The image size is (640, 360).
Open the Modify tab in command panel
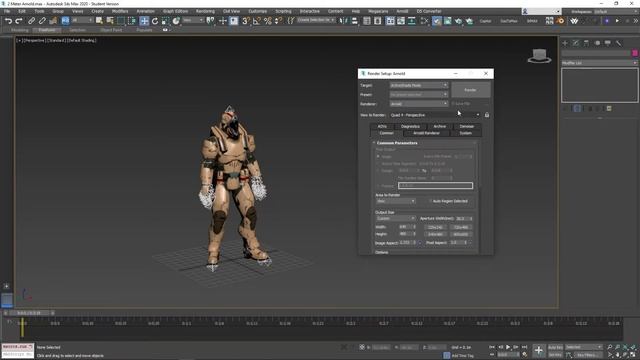pyautogui.click(x=576, y=43)
